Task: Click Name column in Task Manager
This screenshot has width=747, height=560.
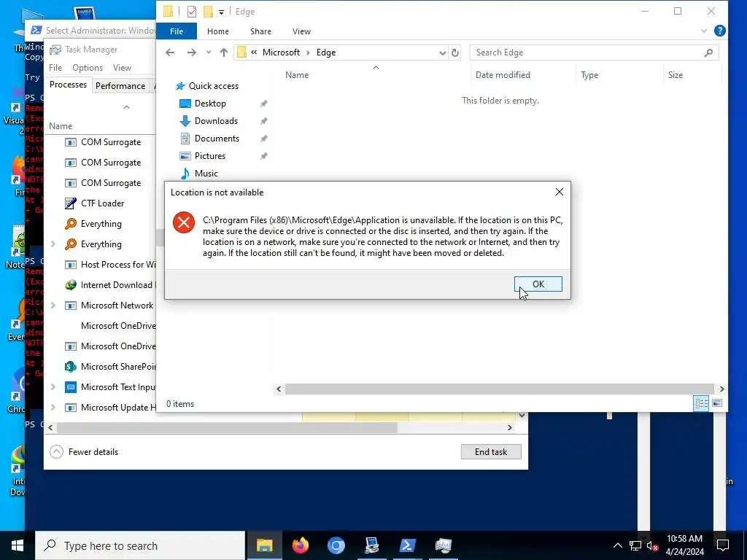Action: tap(61, 125)
